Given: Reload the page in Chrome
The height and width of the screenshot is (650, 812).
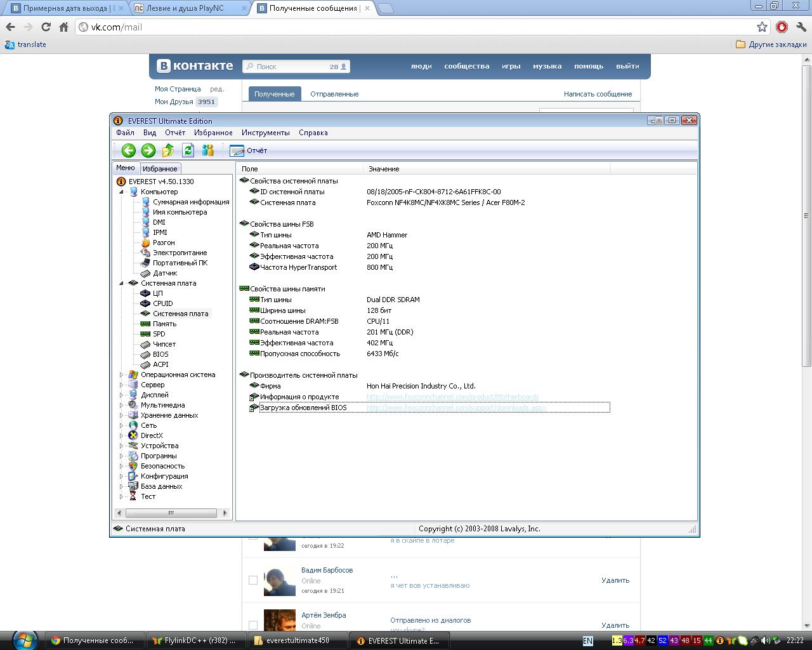Looking at the screenshot, I should pos(46,27).
